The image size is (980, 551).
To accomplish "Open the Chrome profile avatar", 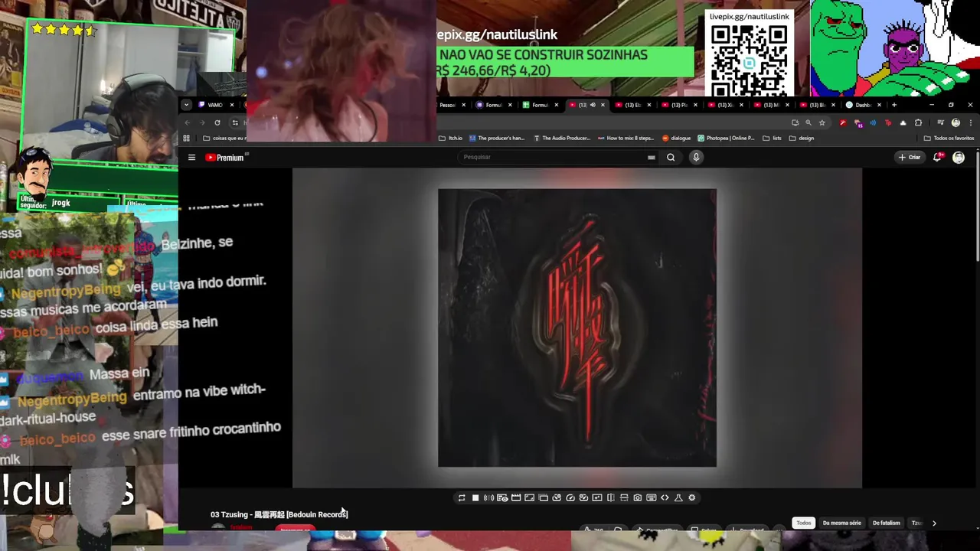I will [955, 122].
